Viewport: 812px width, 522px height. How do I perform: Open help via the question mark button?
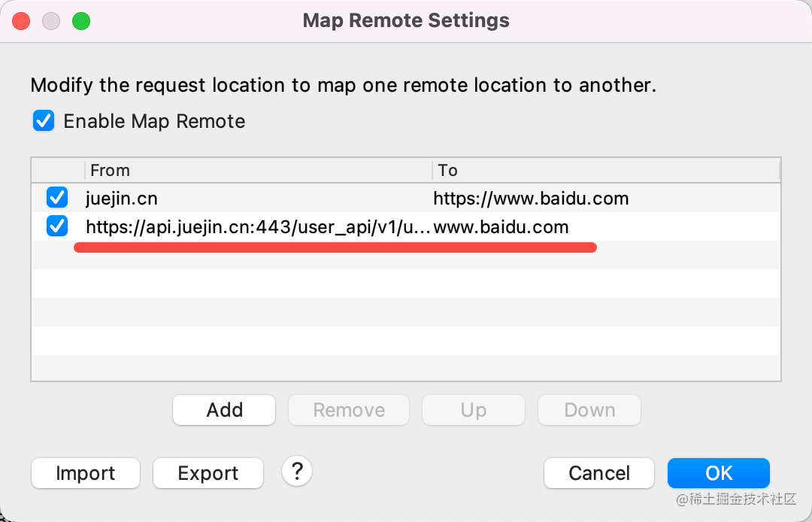(x=297, y=472)
